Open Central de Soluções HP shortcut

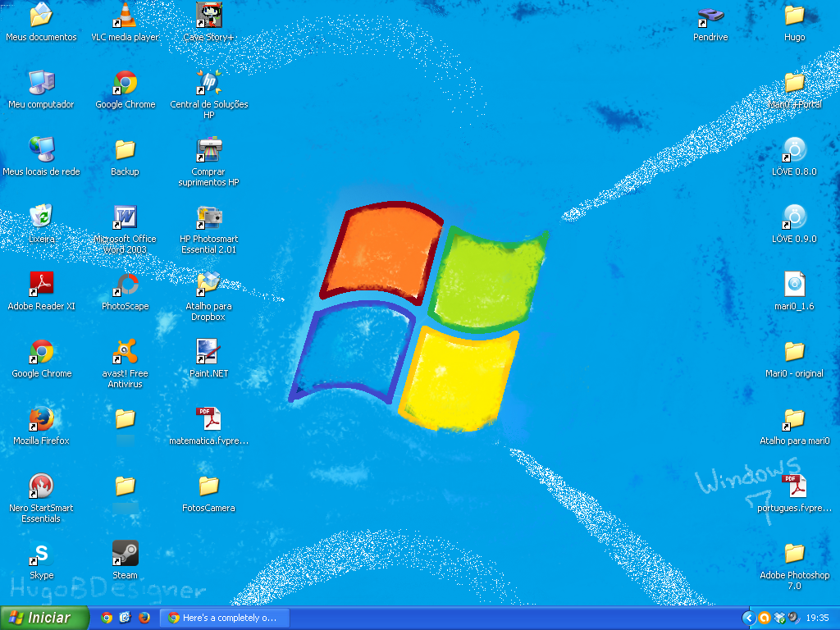pyautogui.click(x=208, y=83)
